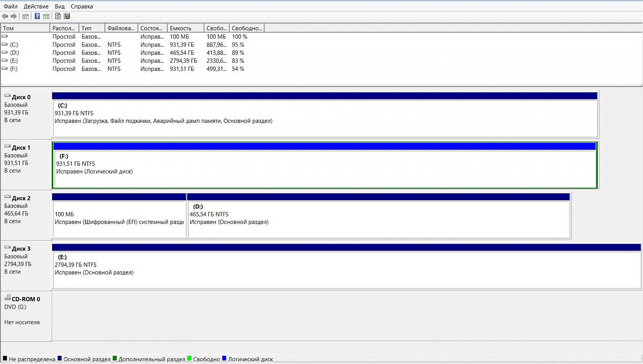Click the Forward arrow in the toolbar

[x=14, y=16]
